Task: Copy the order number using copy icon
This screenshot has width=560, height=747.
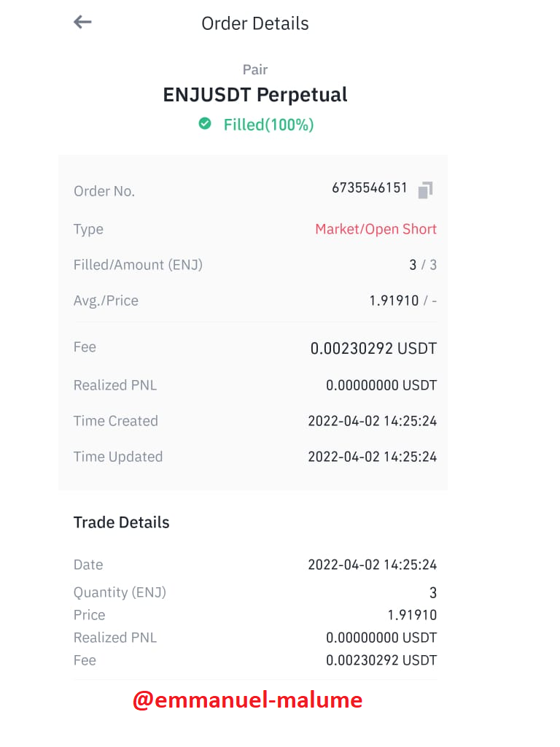Action: coord(425,190)
